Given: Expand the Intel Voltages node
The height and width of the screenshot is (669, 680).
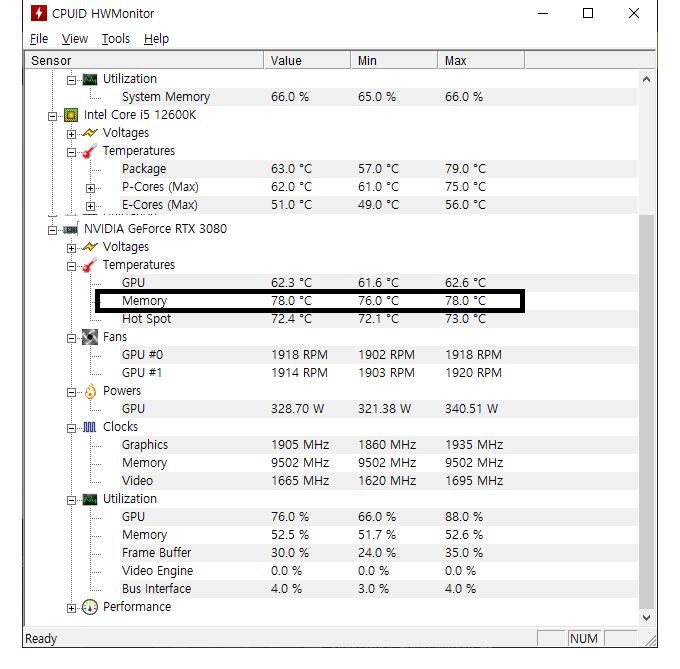Looking at the screenshot, I should coord(72,134).
